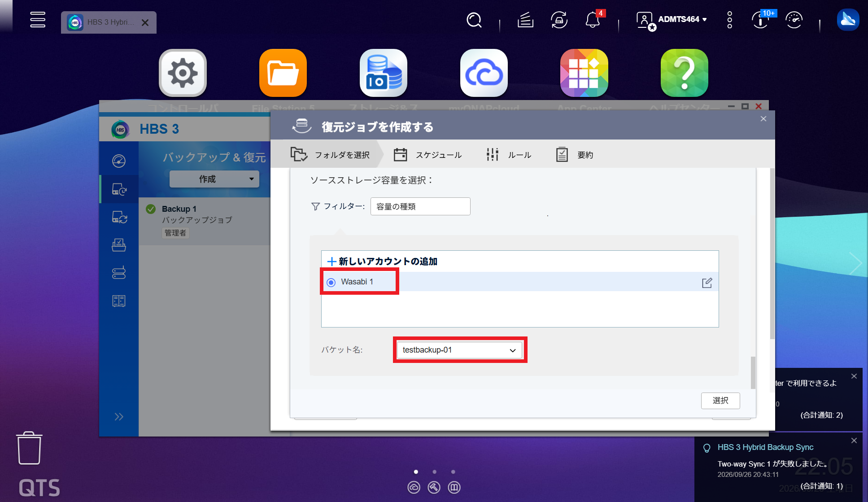Screen dimensions: 868x502
Task: Open the info icon with 10+ badge
Action: (x=761, y=20)
